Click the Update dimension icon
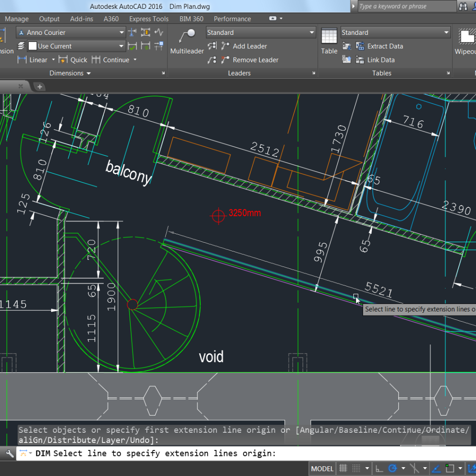 coord(145,46)
